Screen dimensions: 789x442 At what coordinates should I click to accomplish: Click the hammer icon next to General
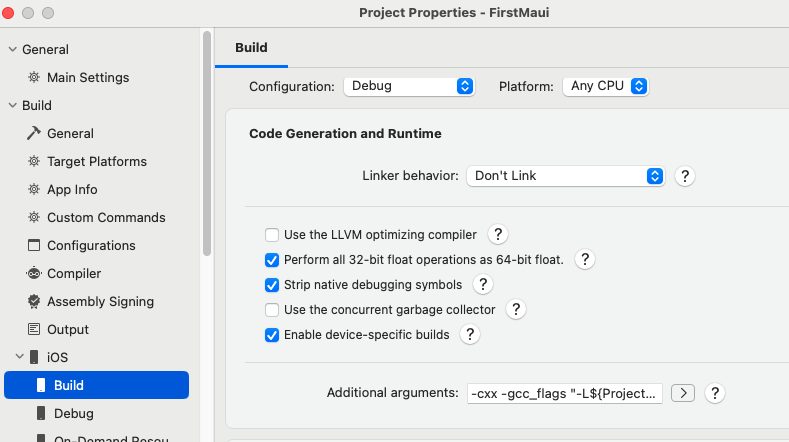pos(34,133)
